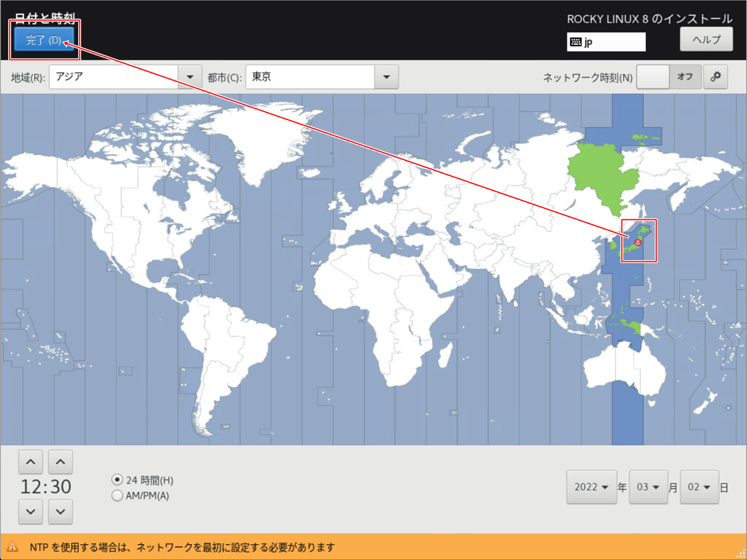This screenshot has width=747, height=560.
Task: Expand the 地域 region dropdown arrow
Action: coord(190,77)
